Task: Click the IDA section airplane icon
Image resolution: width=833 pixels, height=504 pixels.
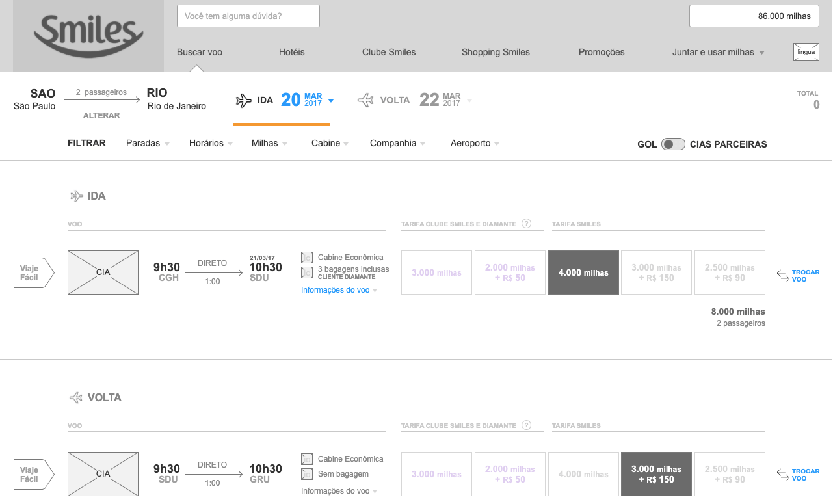Action: click(x=77, y=196)
